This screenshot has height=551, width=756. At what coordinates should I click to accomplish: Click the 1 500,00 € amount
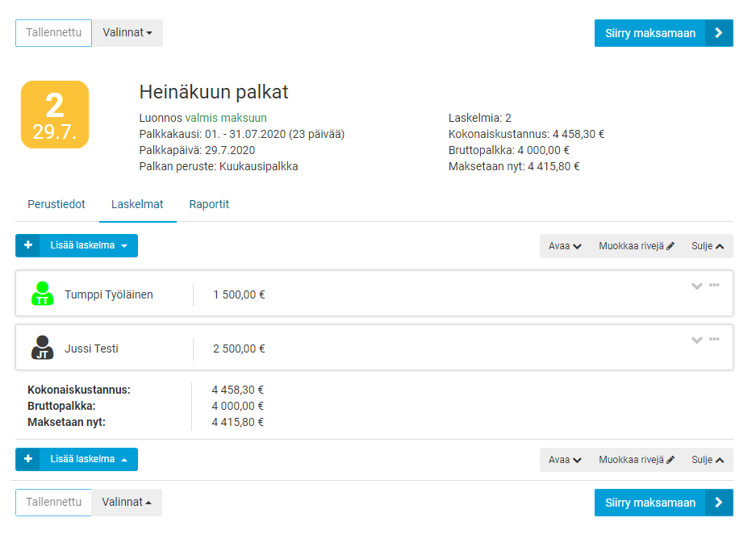click(x=239, y=294)
